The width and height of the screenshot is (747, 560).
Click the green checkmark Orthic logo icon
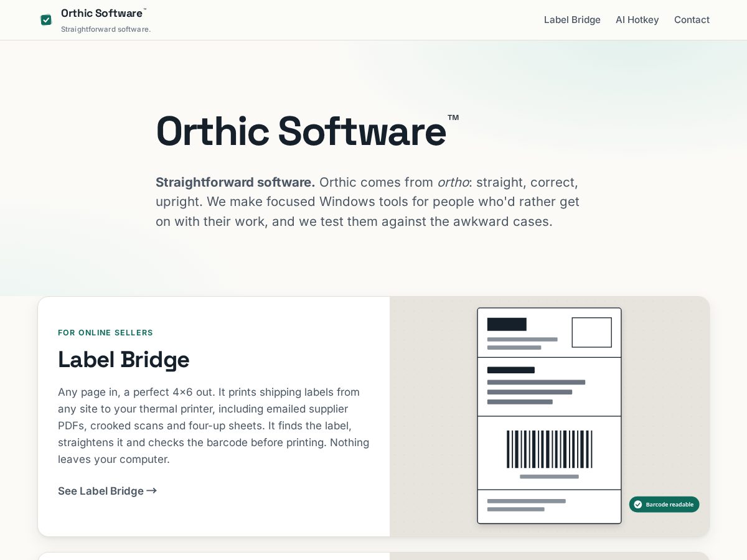pos(46,20)
